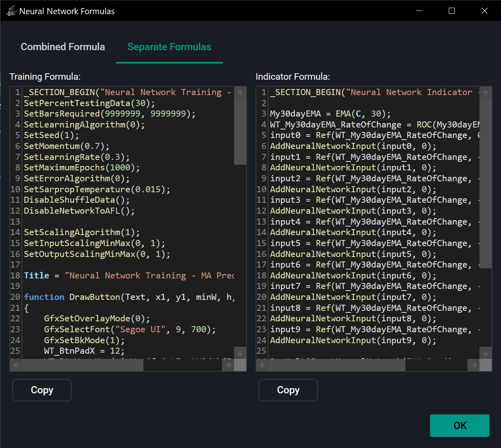501x448 pixels.
Task: Click the line SetScalingAlgorithm(1);
Action: click(82, 232)
